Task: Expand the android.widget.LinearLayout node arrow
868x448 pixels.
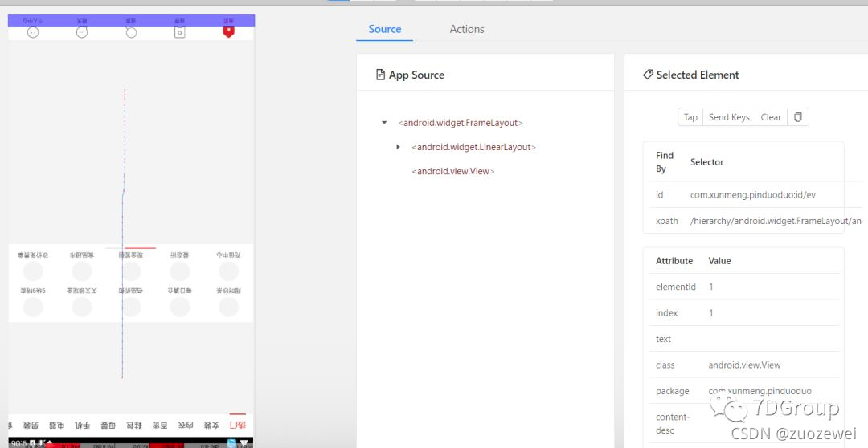Action: 398,147
